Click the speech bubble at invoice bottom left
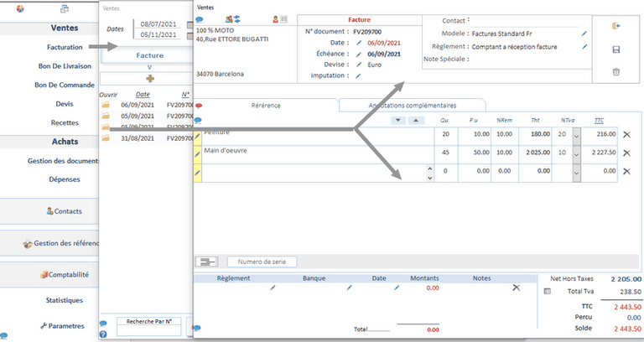Viewport: 644px width, 342px height. coord(197,328)
